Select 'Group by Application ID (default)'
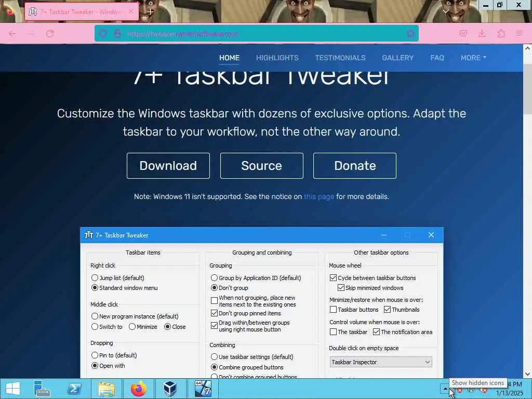This screenshot has width=532, height=399. 214,278
